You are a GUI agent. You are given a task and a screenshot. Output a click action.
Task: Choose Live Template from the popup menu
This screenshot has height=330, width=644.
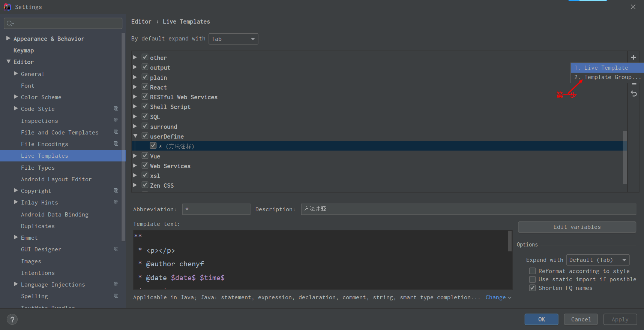click(606, 68)
